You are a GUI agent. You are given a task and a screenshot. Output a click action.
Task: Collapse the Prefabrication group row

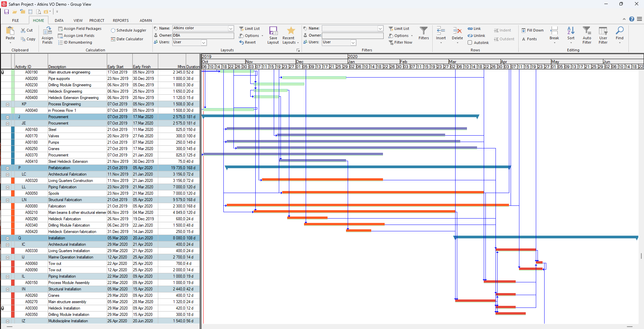click(7, 168)
